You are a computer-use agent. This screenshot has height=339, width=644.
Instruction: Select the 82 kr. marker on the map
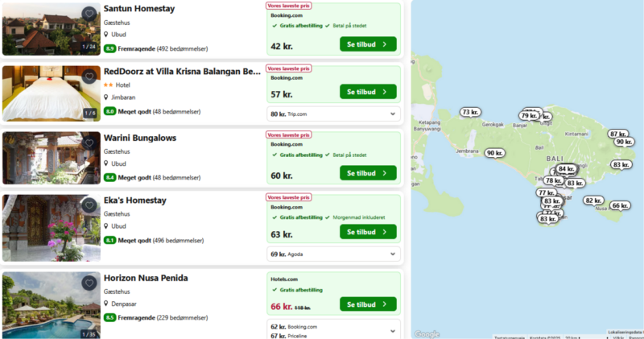(x=593, y=201)
